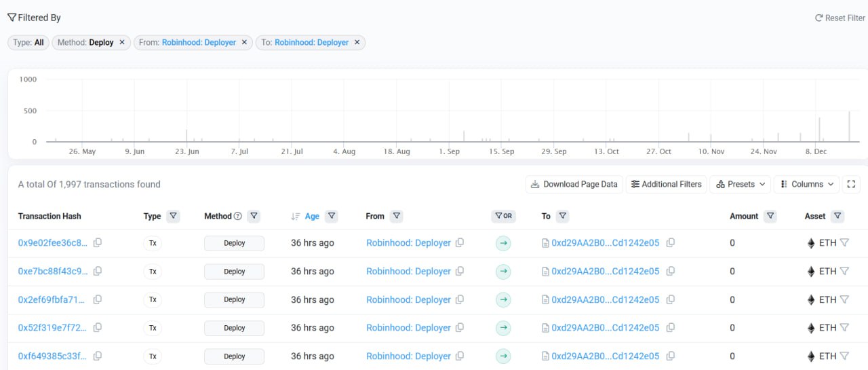Remove the Method: Deploy filter chip

122,42
